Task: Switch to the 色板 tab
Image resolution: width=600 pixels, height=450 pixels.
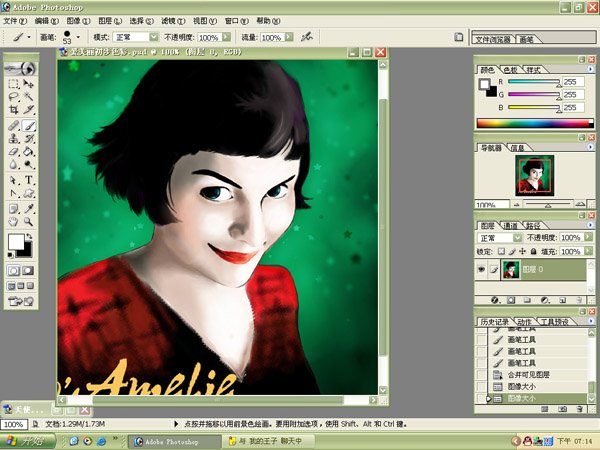Action: [510, 70]
